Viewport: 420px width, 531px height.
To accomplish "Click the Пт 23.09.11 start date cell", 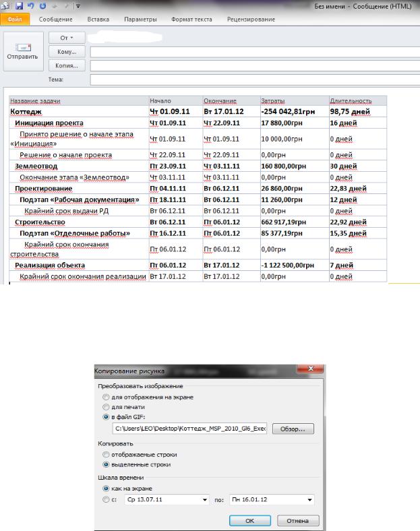I will pyautogui.click(x=176, y=166).
